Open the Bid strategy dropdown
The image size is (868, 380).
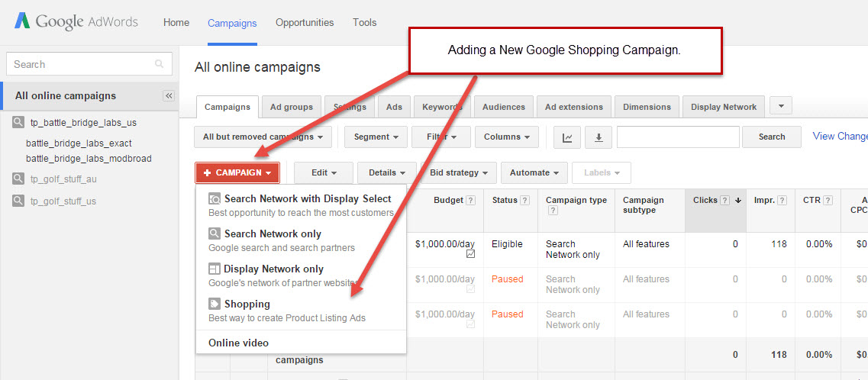(x=459, y=172)
